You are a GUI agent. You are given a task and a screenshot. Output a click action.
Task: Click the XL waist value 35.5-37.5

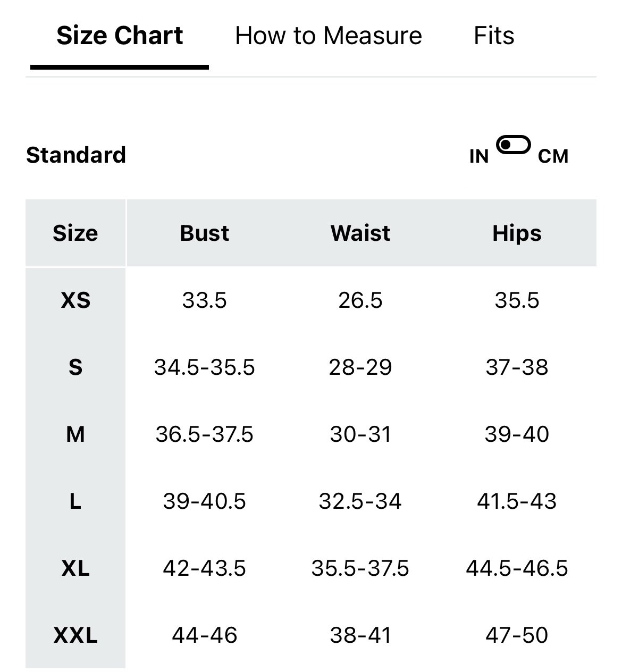pos(360,568)
